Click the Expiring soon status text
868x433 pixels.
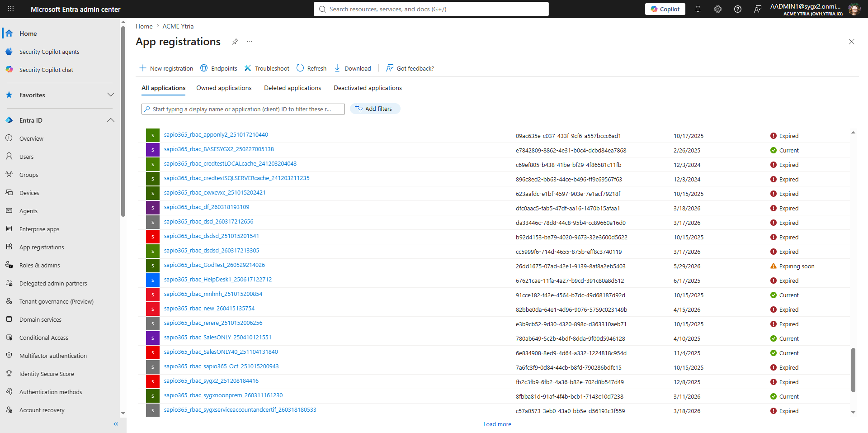click(x=797, y=266)
